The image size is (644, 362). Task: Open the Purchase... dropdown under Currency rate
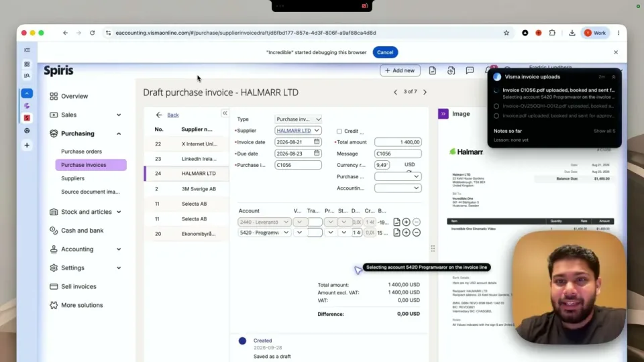[398, 176]
